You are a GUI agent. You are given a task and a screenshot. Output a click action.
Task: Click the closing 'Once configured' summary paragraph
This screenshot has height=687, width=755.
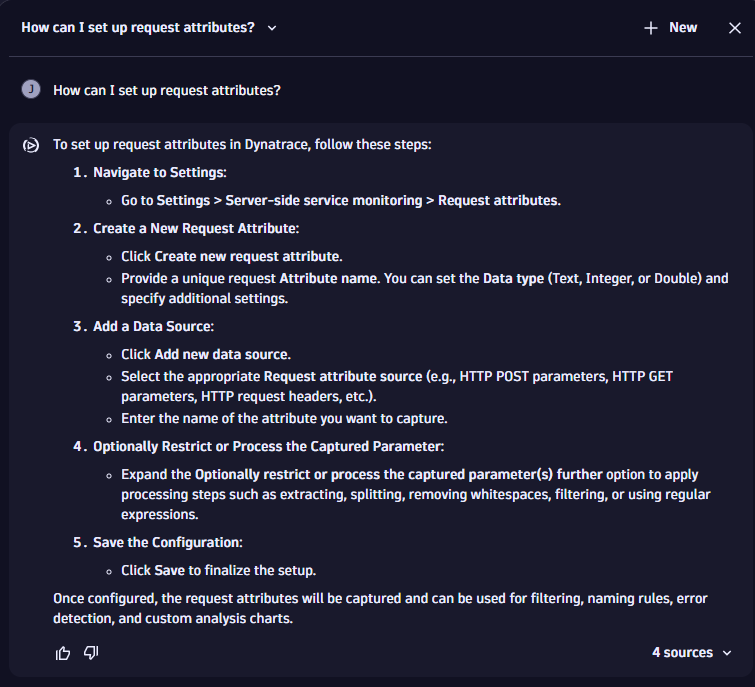pos(380,608)
